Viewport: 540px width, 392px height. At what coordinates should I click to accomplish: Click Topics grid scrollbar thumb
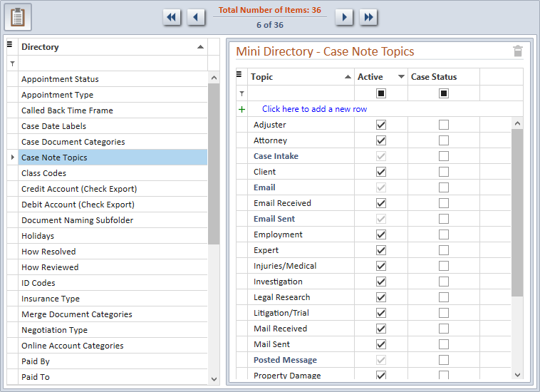517,213
